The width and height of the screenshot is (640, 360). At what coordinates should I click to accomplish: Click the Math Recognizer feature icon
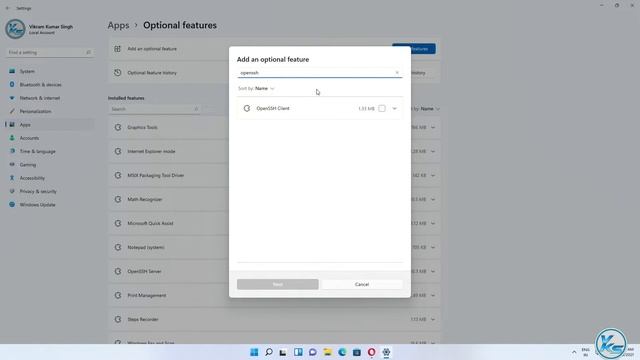point(118,200)
